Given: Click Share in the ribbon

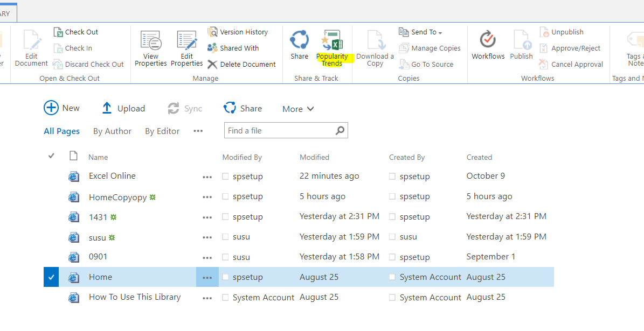Looking at the screenshot, I should click(300, 45).
